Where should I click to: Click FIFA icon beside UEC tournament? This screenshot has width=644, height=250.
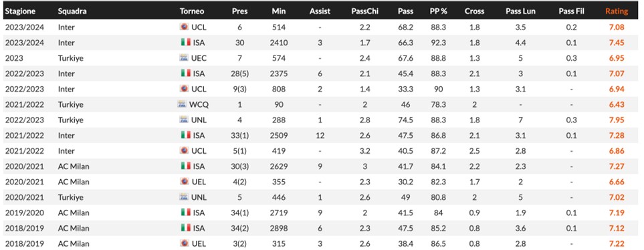(185, 58)
